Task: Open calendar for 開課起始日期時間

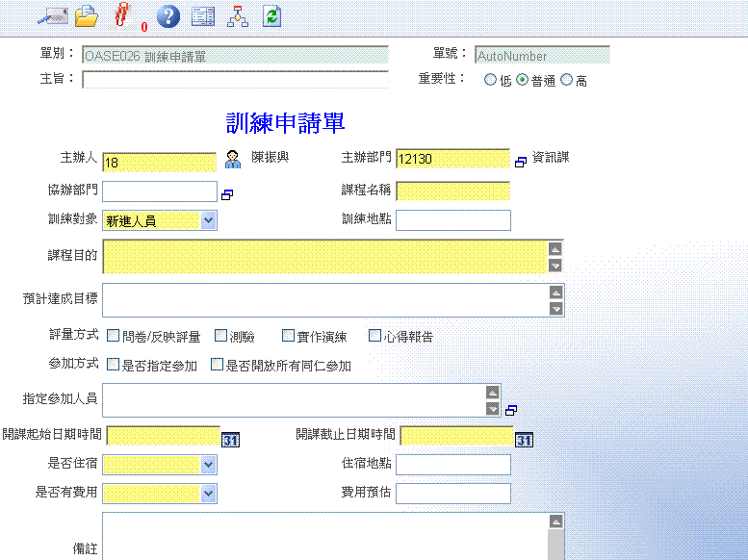Action: 230,439
